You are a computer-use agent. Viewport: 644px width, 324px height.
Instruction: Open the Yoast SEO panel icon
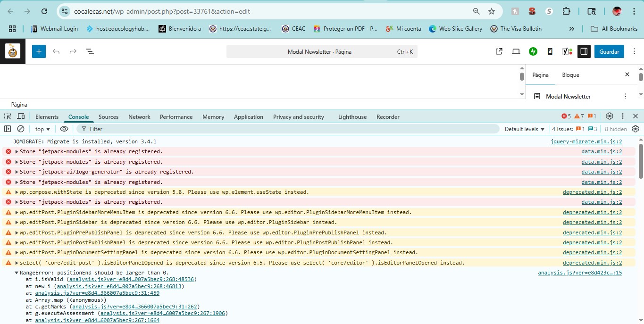[567, 51]
